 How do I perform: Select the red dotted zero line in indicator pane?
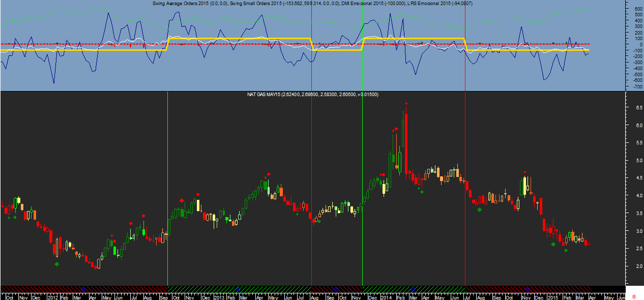tap(295, 44)
